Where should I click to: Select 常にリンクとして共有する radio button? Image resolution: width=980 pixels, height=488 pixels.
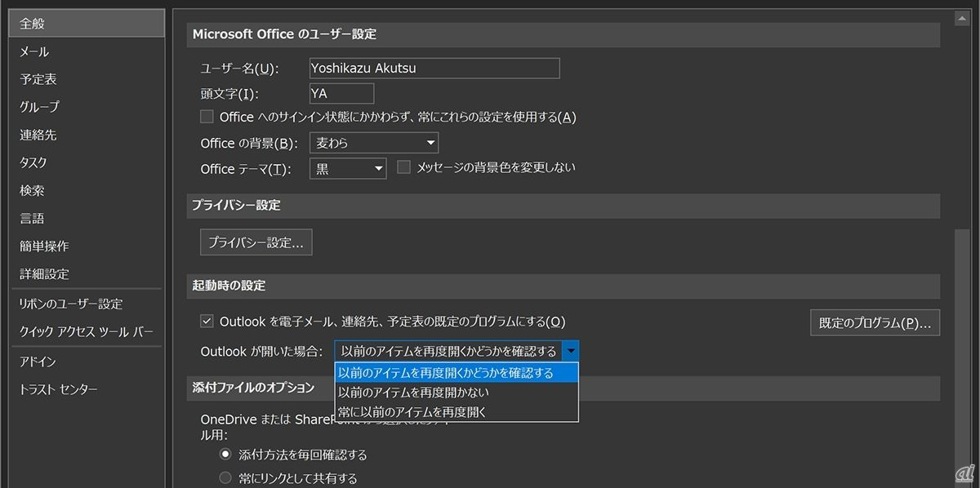225,477
